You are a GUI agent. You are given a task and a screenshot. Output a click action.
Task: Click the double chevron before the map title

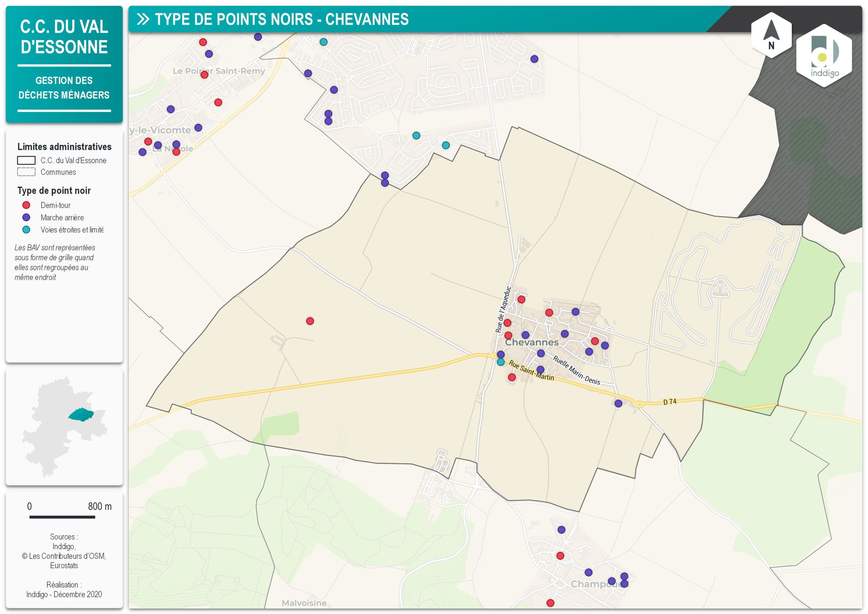pyautogui.click(x=143, y=19)
